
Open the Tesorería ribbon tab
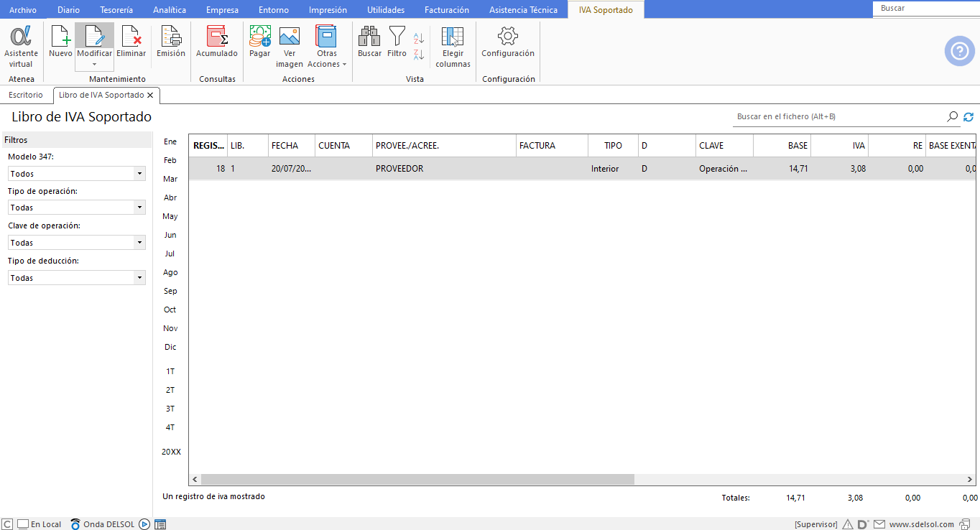click(115, 10)
